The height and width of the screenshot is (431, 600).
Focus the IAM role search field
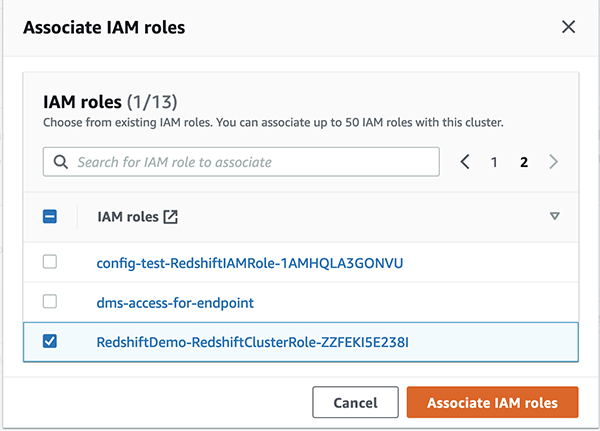pyautogui.click(x=250, y=162)
